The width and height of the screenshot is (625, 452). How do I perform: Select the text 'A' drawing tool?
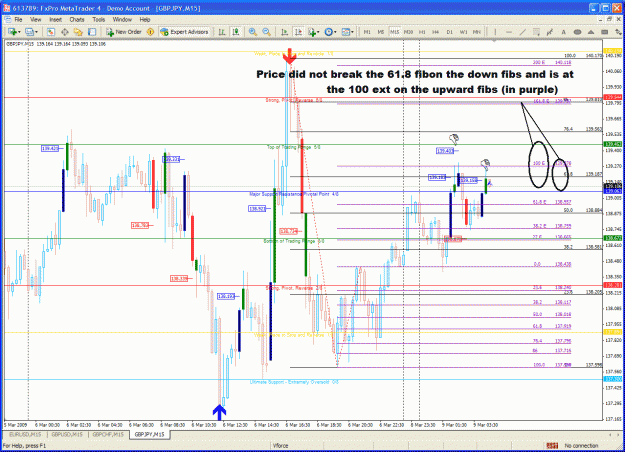pos(564,32)
